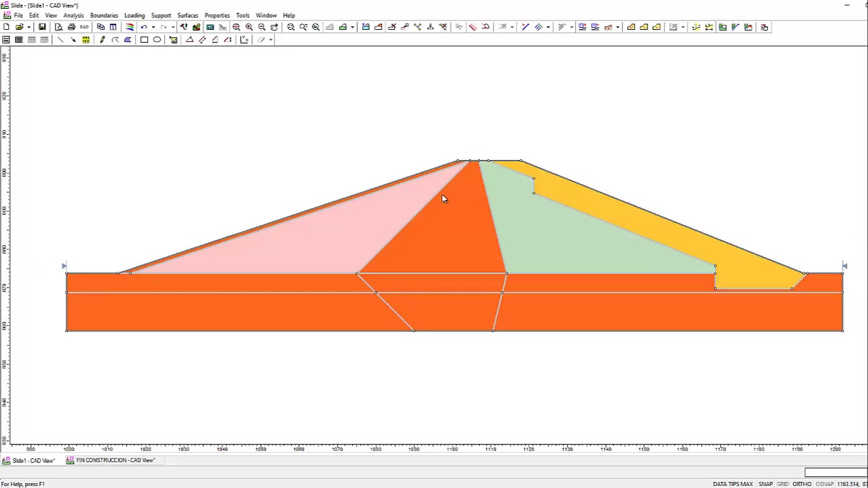Open display options with the colored layers icon
This screenshot has width=868, height=488.
click(x=130, y=27)
